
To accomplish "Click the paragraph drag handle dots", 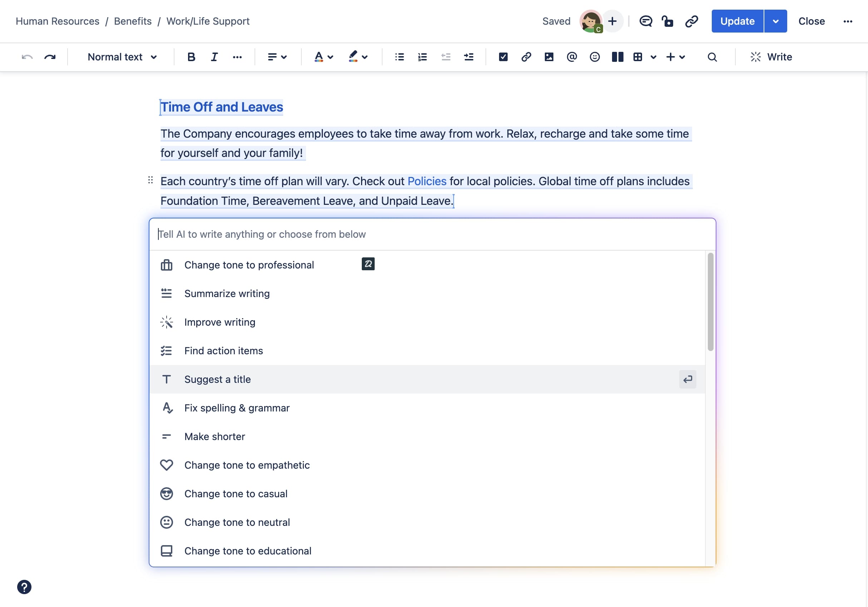I will pyautogui.click(x=151, y=180).
